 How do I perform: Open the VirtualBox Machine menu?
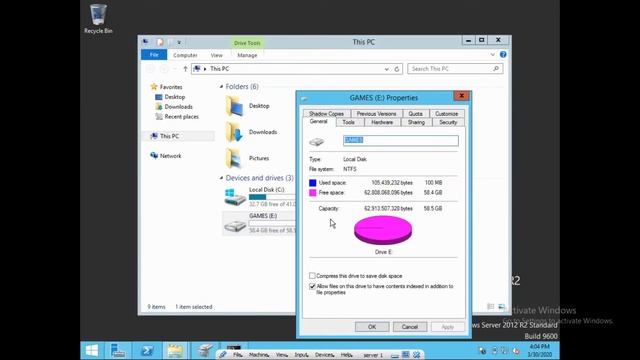click(259, 355)
